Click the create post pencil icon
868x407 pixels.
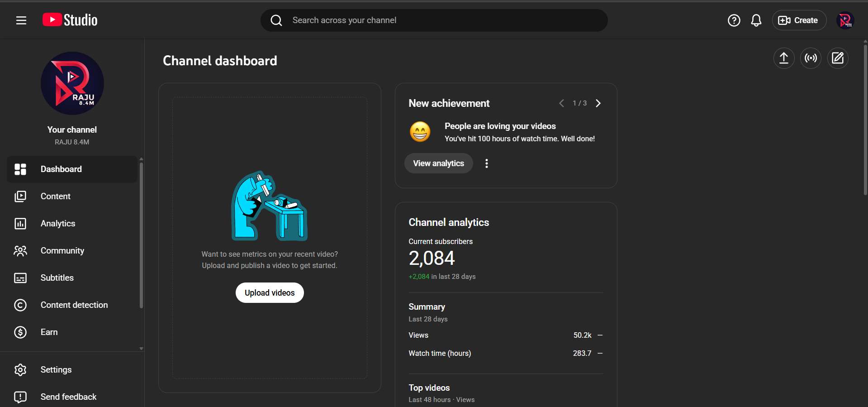(837, 58)
